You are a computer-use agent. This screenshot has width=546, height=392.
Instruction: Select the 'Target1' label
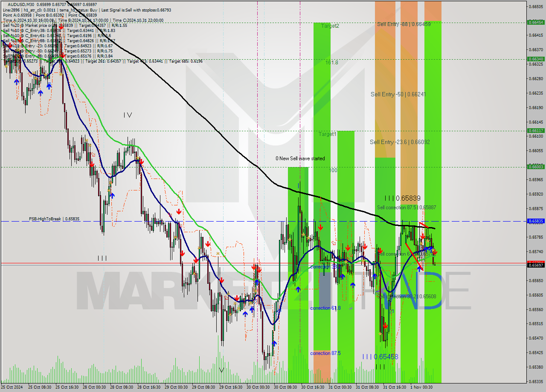point(328,134)
